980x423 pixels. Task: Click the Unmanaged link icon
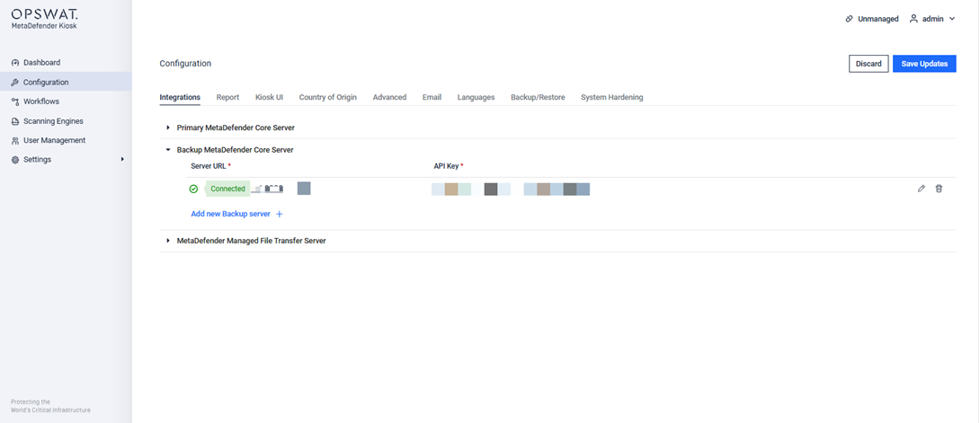[850, 19]
